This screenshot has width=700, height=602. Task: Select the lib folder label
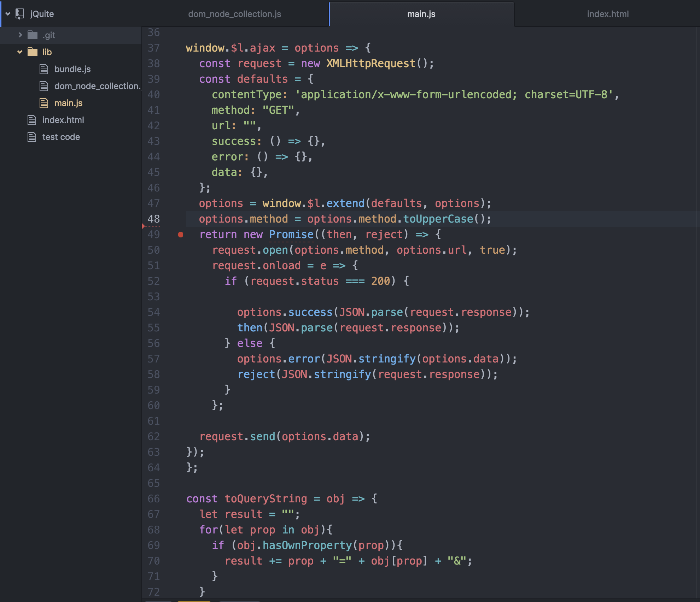tap(47, 52)
